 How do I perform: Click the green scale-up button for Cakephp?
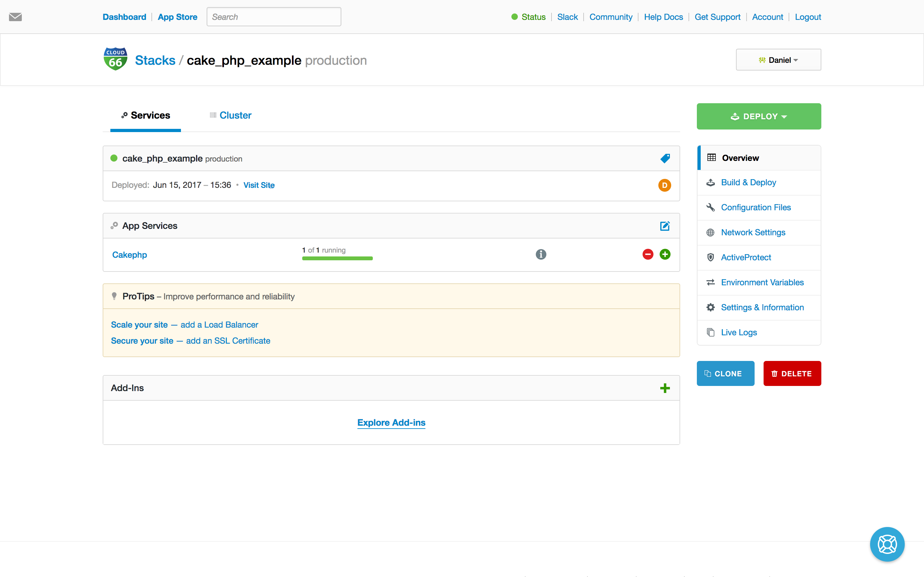664,254
